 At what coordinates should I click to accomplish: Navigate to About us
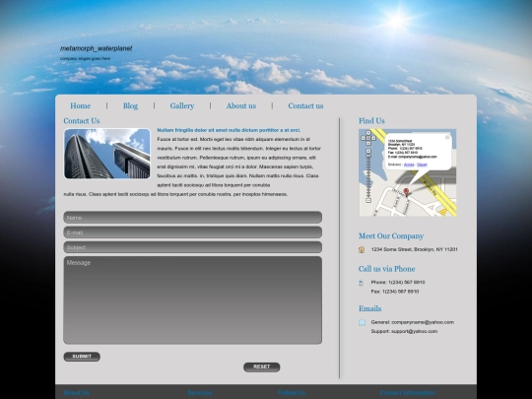click(x=241, y=105)
